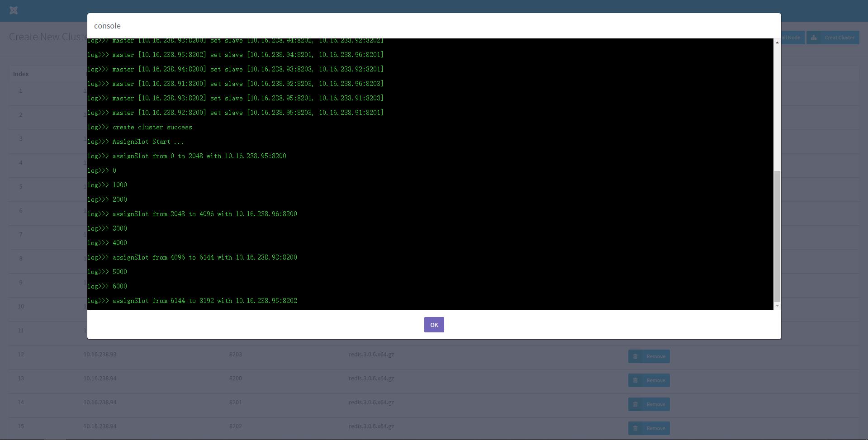
Task: Click index cell 15 in table
Action: [x=21, y=426]
